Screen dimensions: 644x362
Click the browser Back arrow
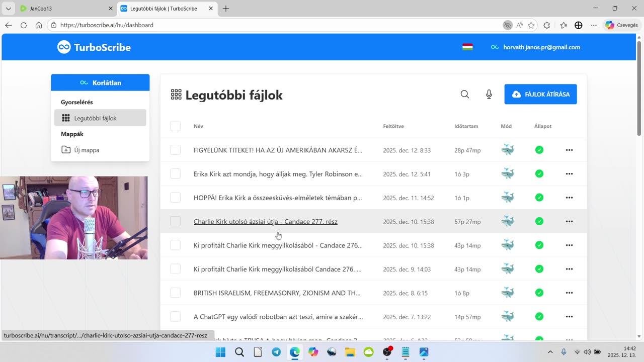pyautogui.click(x=9, y=25)
